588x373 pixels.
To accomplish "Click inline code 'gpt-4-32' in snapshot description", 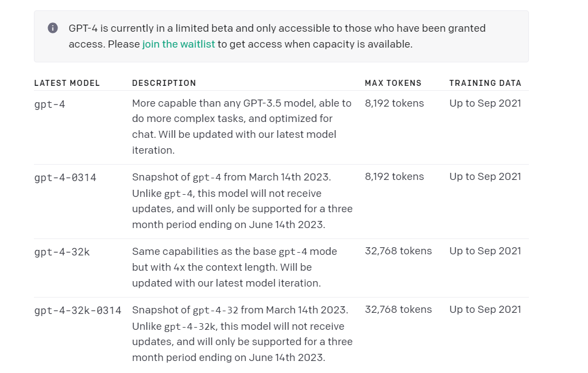I will 216,311.
